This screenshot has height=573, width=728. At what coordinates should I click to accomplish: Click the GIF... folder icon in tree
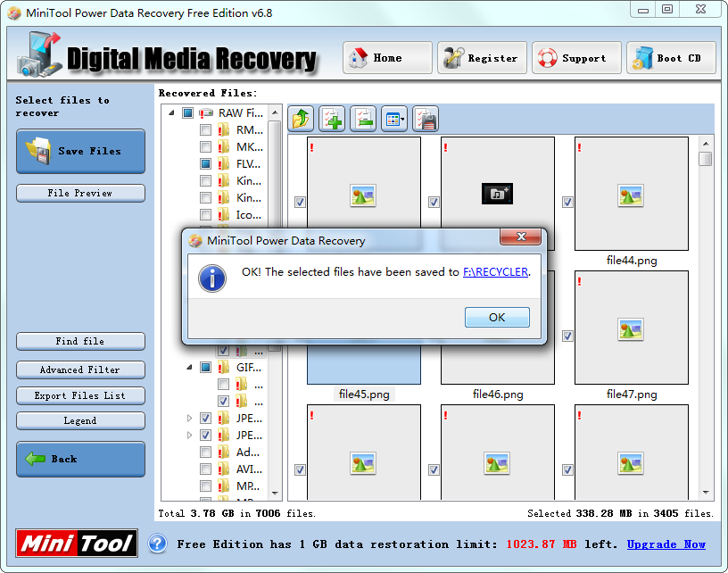(x=224, y=368)
